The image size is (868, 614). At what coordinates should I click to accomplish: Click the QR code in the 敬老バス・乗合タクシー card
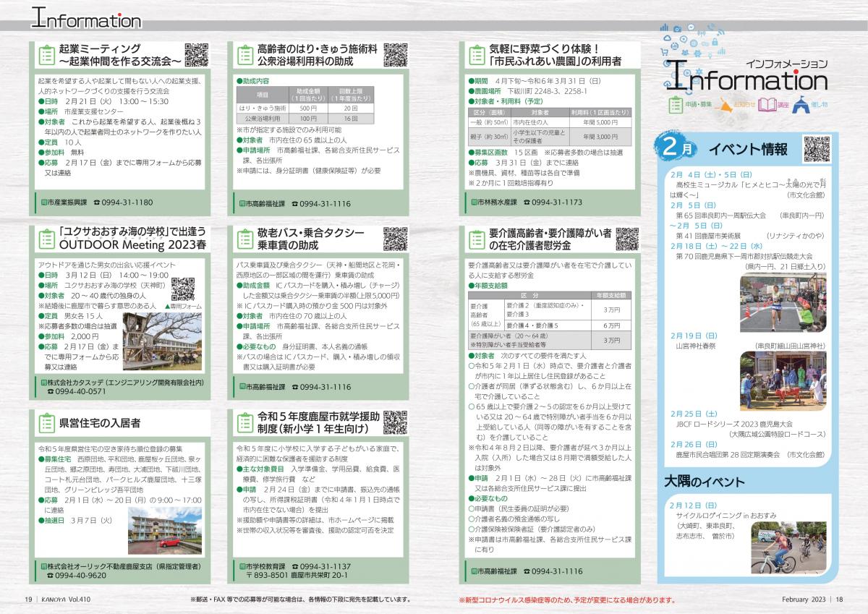(395, 237)
